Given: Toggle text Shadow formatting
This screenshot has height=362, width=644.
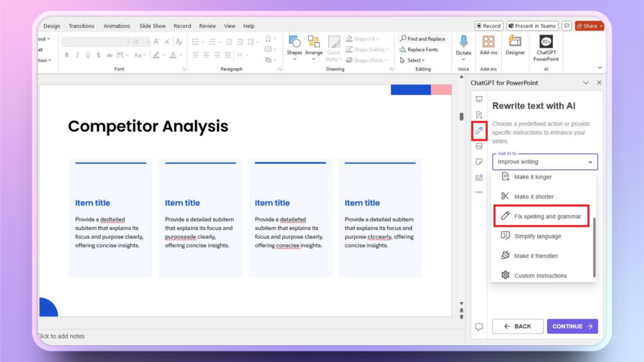Looking at the screenshot, I should (x=98, y=55).
